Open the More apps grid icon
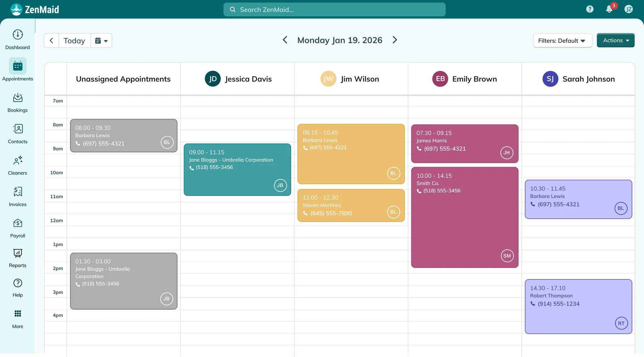Image resolution: width=644 pixels, height=357 pixels. click(x=18, y=314)
